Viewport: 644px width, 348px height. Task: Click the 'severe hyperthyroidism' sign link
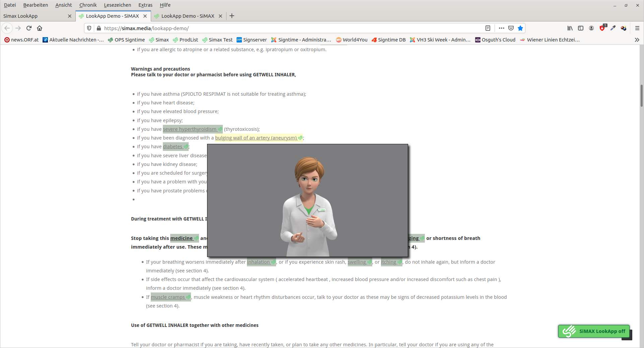click(190, 129)
